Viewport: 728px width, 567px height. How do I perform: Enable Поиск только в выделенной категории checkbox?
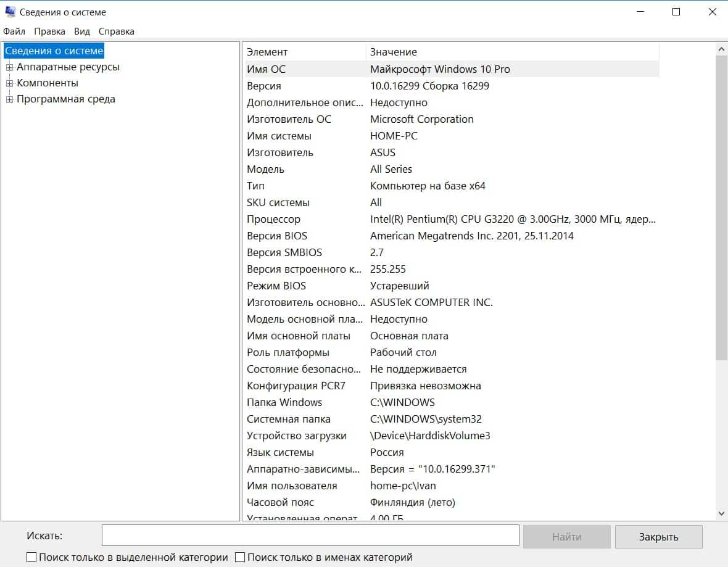(x=31, y=558)
